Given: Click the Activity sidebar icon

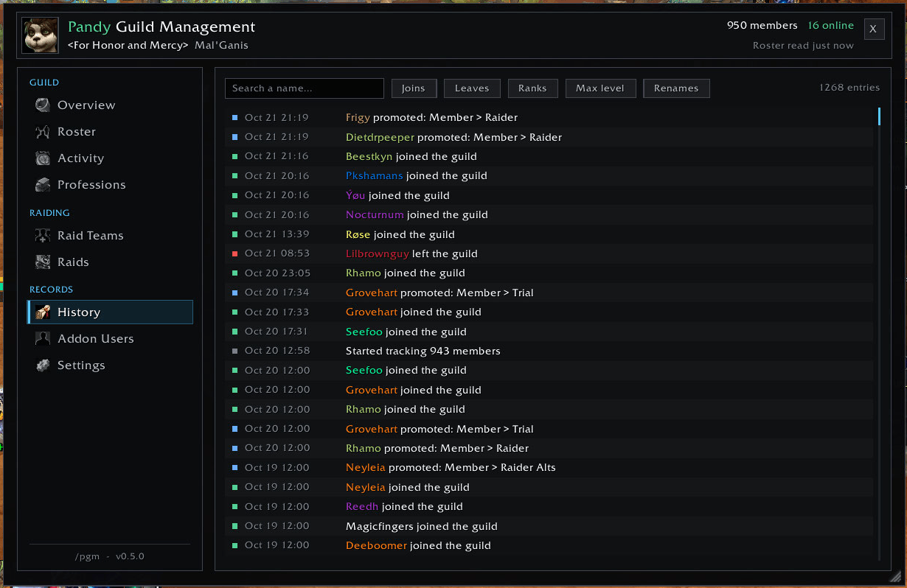Looking at the screenshot, I should [43, 158].
